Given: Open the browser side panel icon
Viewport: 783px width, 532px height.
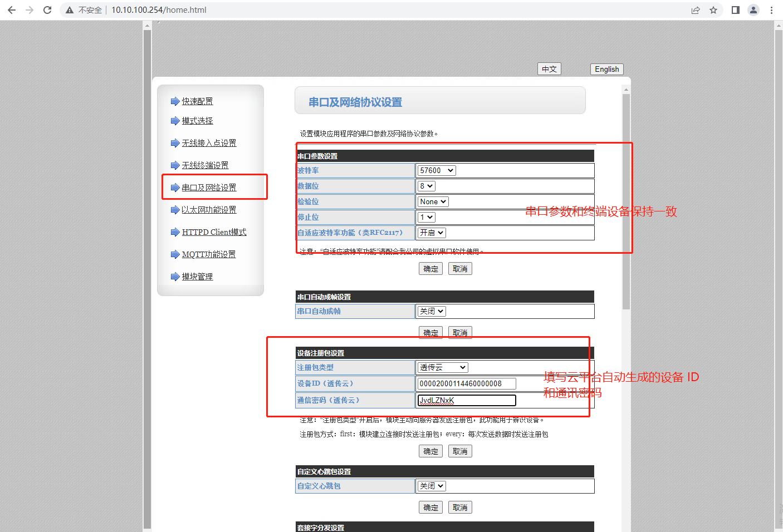Looking at the screenshot, I should point(735,10).
